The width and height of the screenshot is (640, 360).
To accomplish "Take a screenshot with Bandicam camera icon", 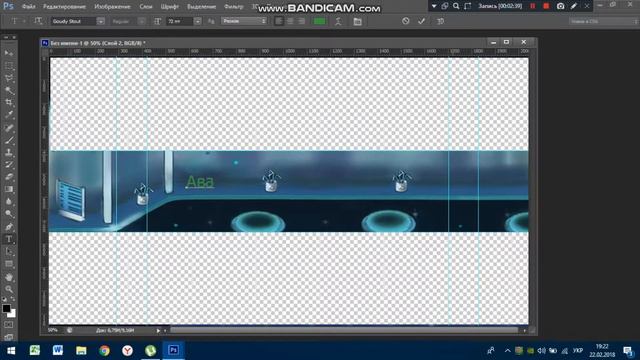I will [560, 6].
